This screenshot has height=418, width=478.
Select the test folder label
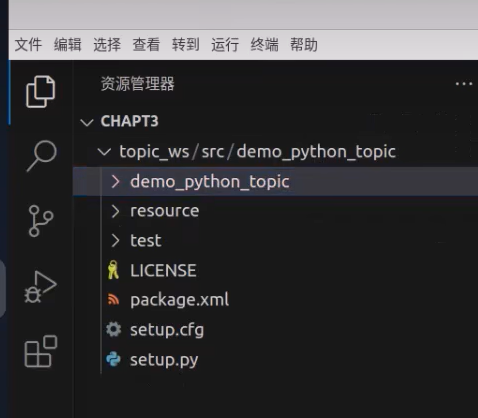[x=146, y=240]
